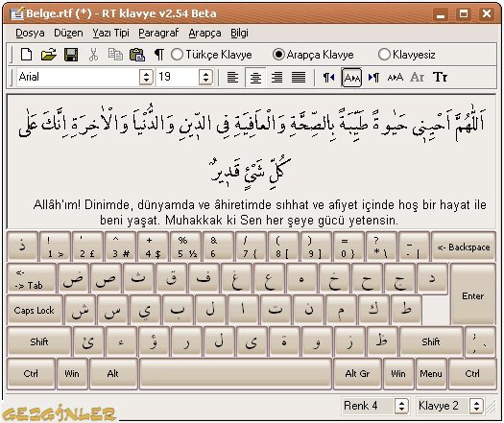The image size is (504, 423).
Task: Align text right
Action: coord(276,78)
